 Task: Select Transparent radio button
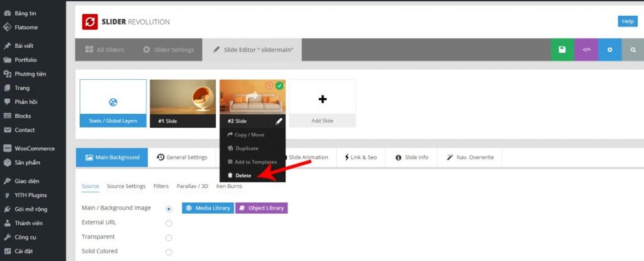click(169, 238)
